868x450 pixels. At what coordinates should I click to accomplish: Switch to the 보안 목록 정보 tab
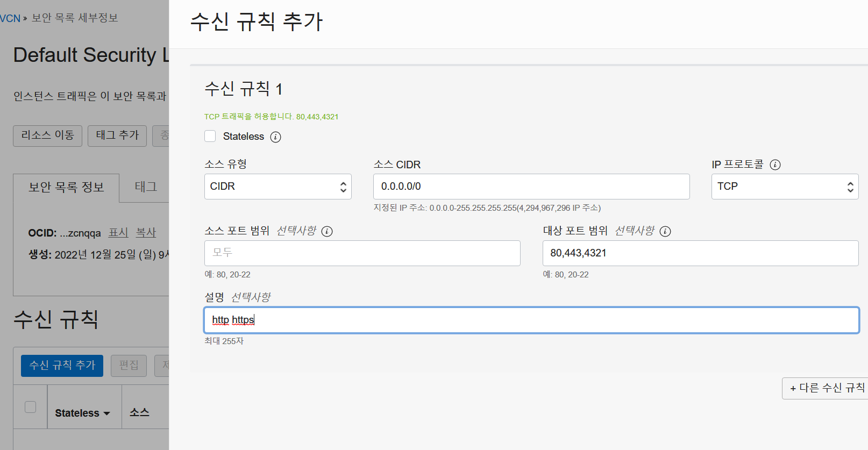click(66, 187)
